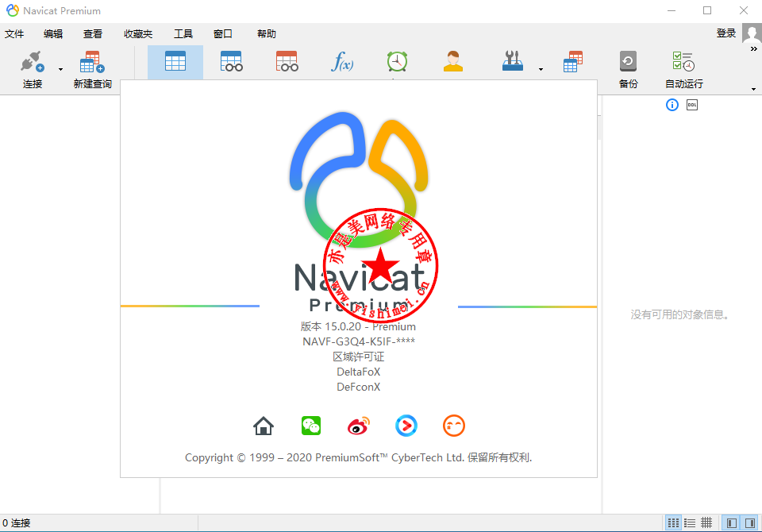
Task: Click the red Weibo icon
Action: click(359, 426)
